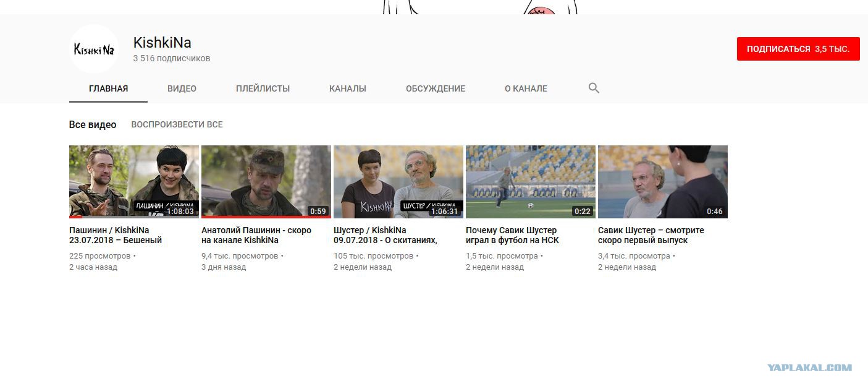Click title 'Пашинин / KishkiNa 23.07.2018 – Бешеный'
Image resolution: width=868 pixels, height=386 pixels.
pyautogui.click(x=116, y=235)
